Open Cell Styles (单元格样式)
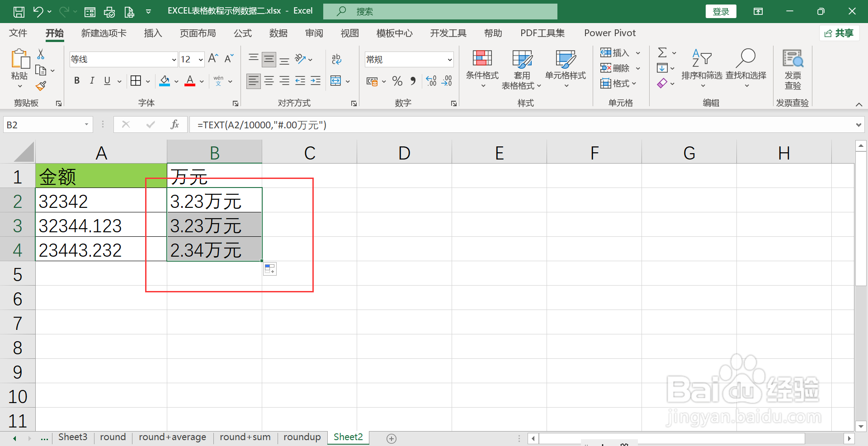 566,69
